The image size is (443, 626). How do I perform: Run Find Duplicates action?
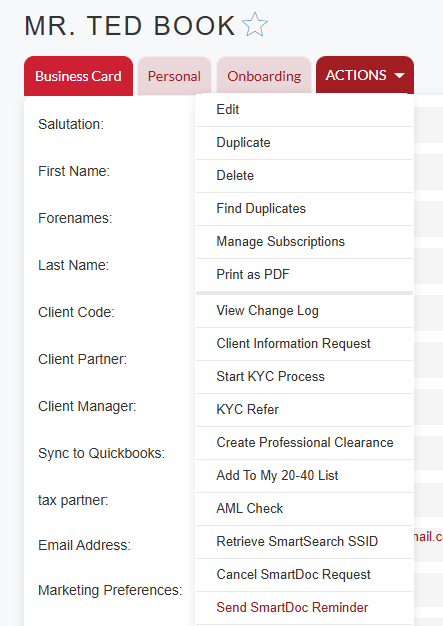click(x=304, y=209)
